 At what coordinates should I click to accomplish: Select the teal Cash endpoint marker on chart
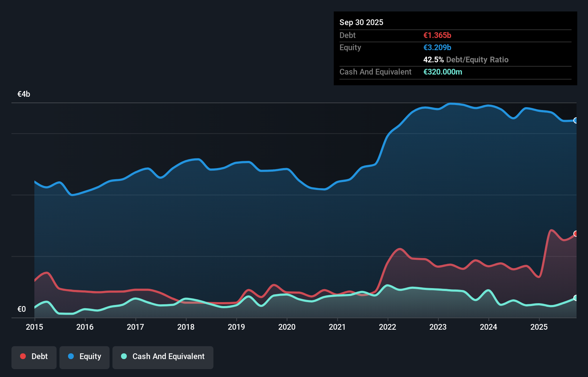(576, 298)
